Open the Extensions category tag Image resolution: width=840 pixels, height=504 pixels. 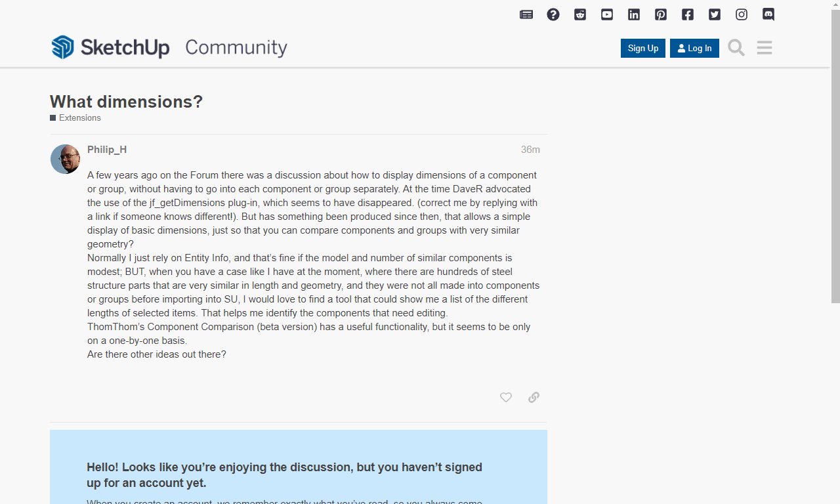click(79, 118)
